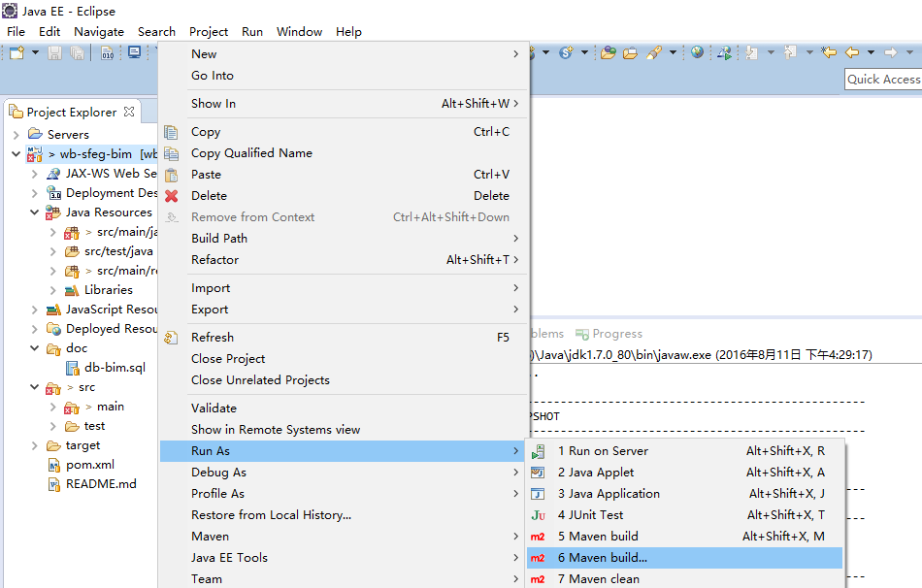Open the Web Browser globe icon
The width and height of the screenshot is (922, 588).
pyautogui.click(x=697, y=52)
